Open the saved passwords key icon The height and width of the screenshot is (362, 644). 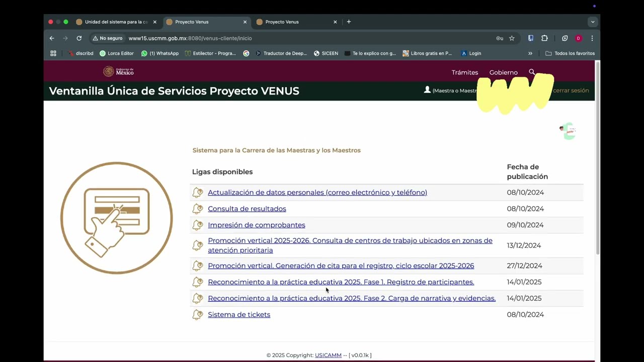pos(500,38)
